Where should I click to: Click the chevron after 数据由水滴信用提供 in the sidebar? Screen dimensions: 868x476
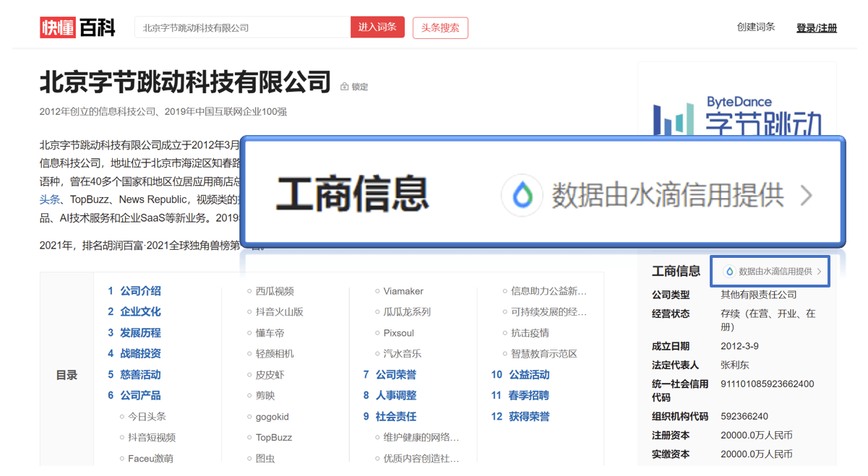(819, 272)
